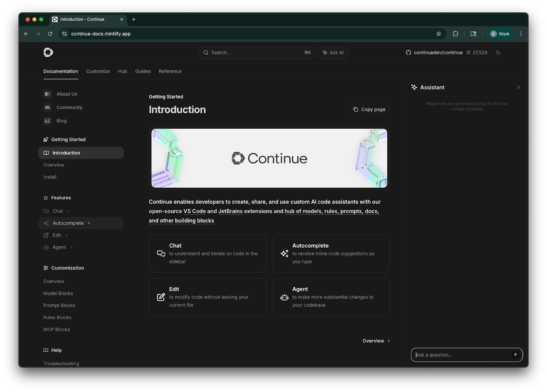This screenshot has height=392, width=547.
Task: Close the Introduction - Continue tab
Action: coord(121,19)
